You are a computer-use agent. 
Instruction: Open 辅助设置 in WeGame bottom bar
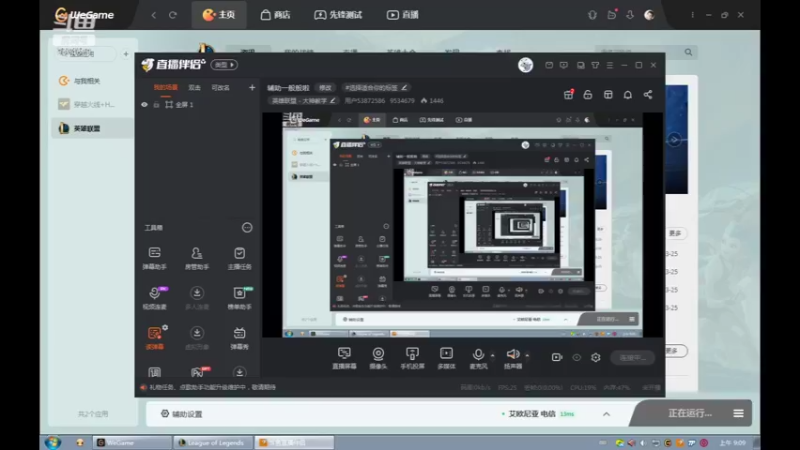tap(182, 414)
